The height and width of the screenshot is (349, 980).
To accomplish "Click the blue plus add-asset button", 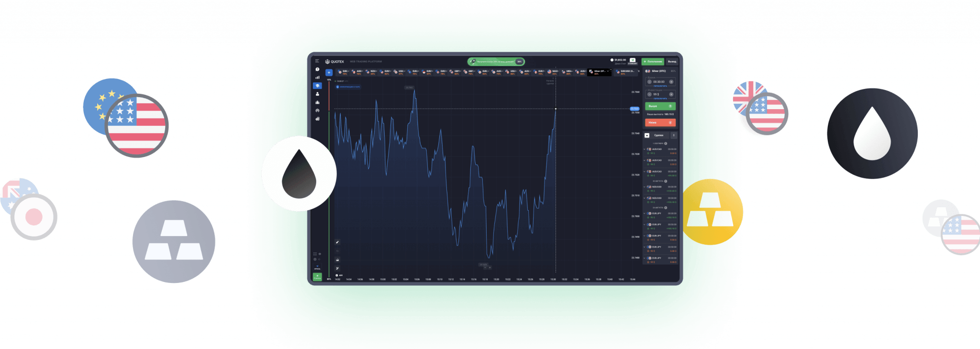I will (329, 73).
